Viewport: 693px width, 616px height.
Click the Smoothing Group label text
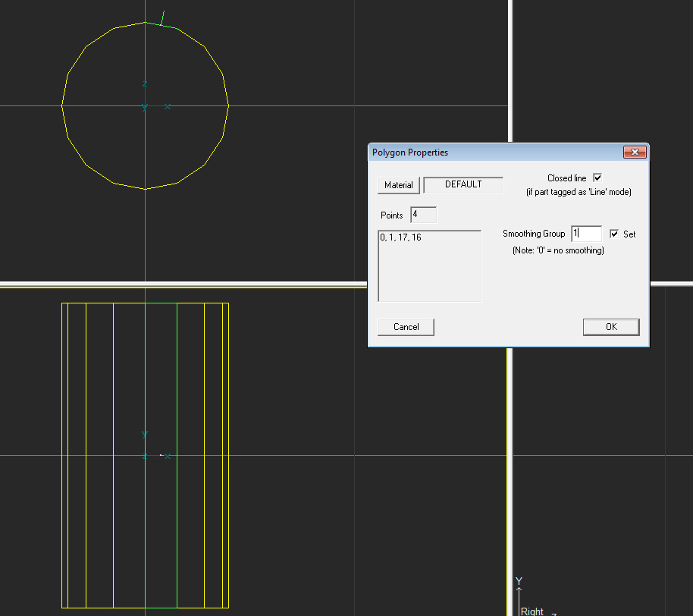pos(534,234)
